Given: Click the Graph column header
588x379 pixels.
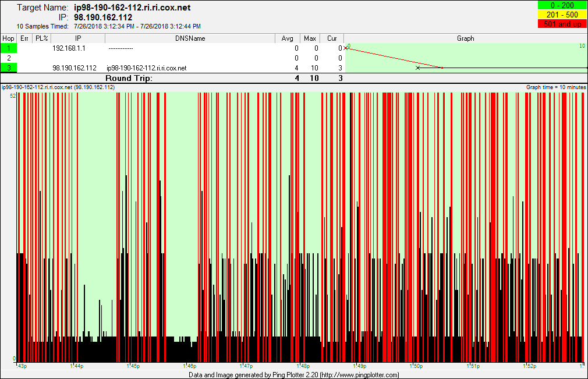Looking at the screenshot, I should coord(465,38).
